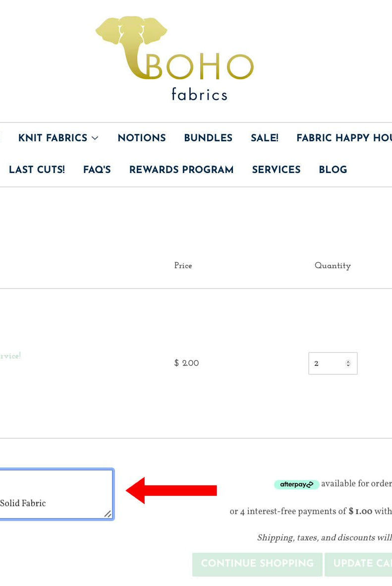
Task: Open the FAQ's page
Action: tap(97, 170)
